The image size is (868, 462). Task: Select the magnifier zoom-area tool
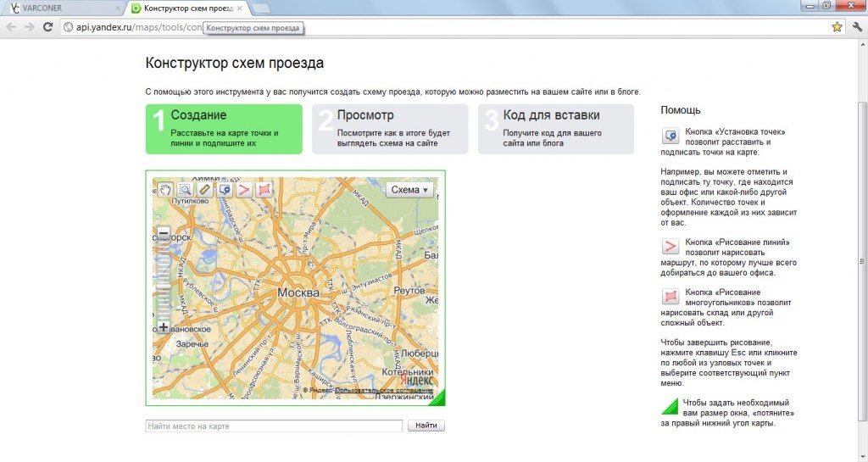pos(185,190)
